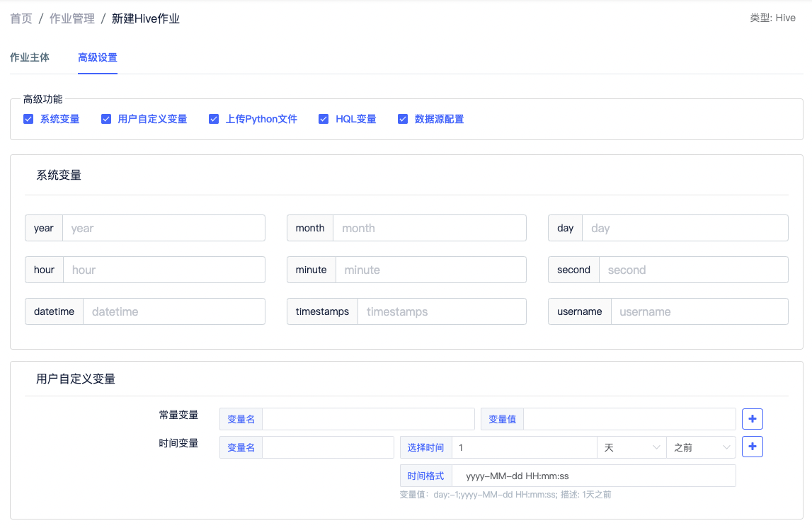Go to 首页 in the breadcrumb
812x528 pixels.
(21, 18)
